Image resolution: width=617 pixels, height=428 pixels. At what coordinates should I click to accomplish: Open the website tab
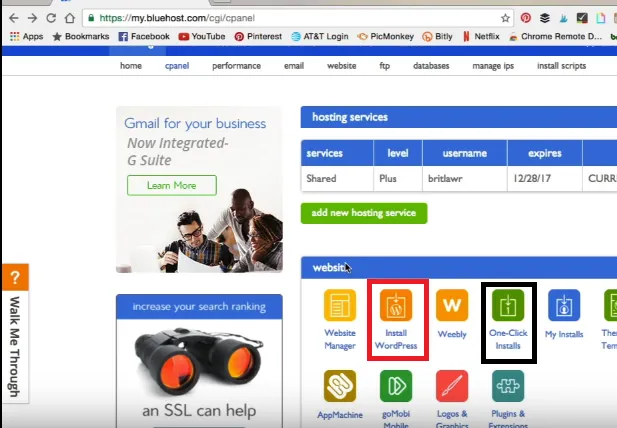[342, 66]
